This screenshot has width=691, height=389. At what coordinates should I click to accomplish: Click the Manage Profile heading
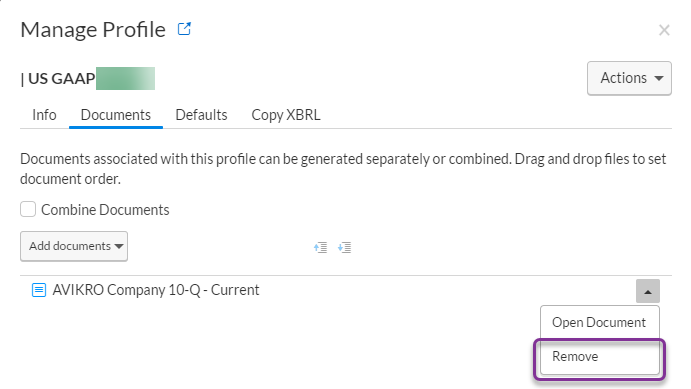(x=93, y=30)
